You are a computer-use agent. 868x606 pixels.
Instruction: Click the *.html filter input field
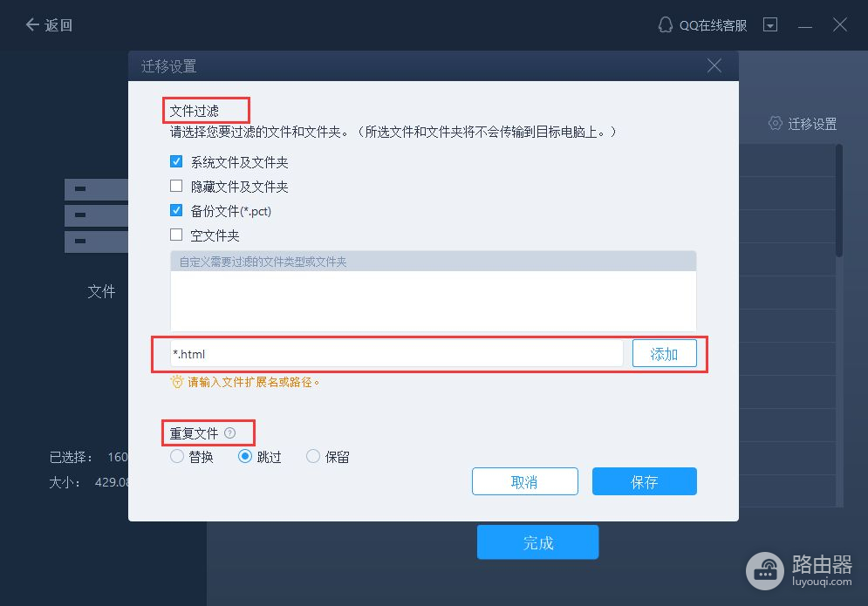396,354
